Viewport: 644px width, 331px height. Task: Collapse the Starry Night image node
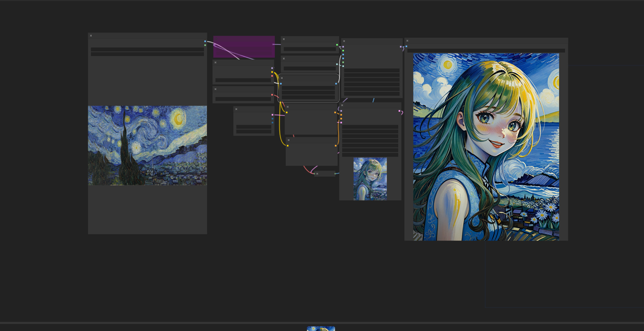pos(91,36)
